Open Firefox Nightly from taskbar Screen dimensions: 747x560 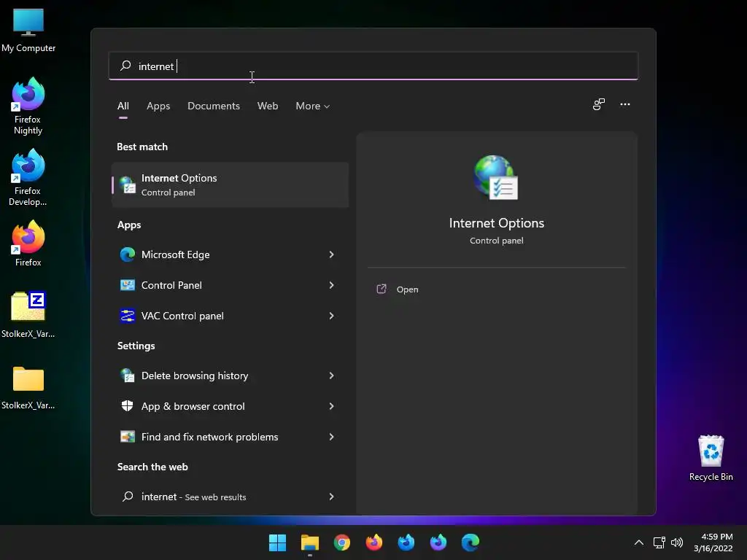[438, 542]
